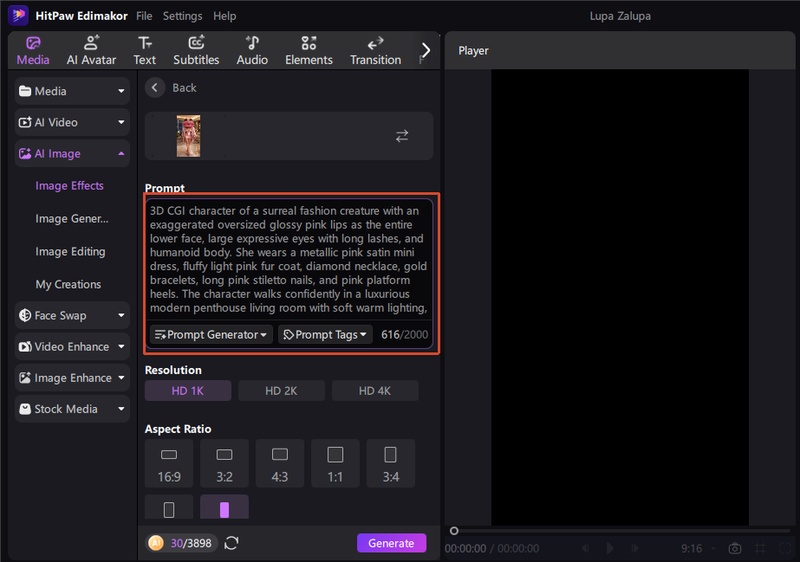800x562 pixels.
Task: Switch to the Subtitles tab
Action: tap(196, 50)
